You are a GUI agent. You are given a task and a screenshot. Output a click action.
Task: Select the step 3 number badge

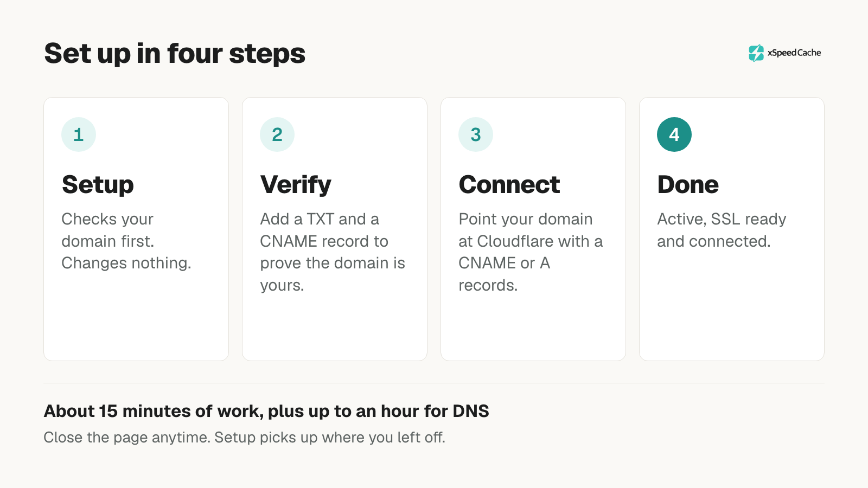(x=476, y=134)
